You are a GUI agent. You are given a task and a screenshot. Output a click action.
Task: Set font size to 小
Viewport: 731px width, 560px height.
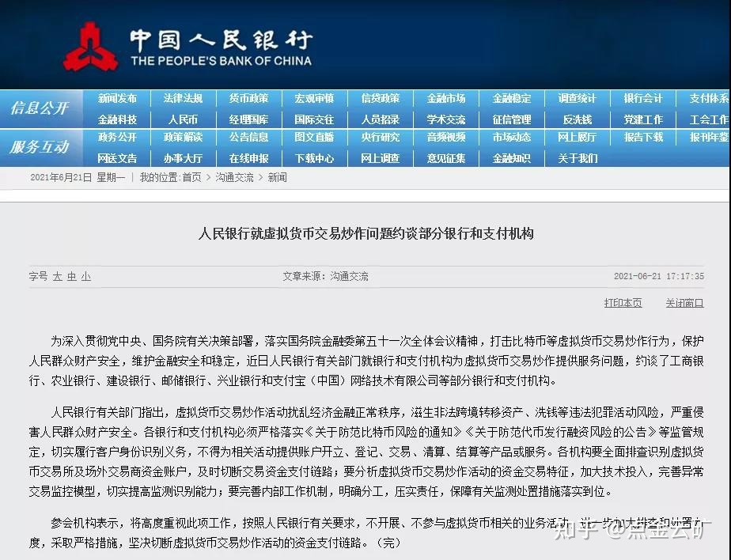pos(85,277)
